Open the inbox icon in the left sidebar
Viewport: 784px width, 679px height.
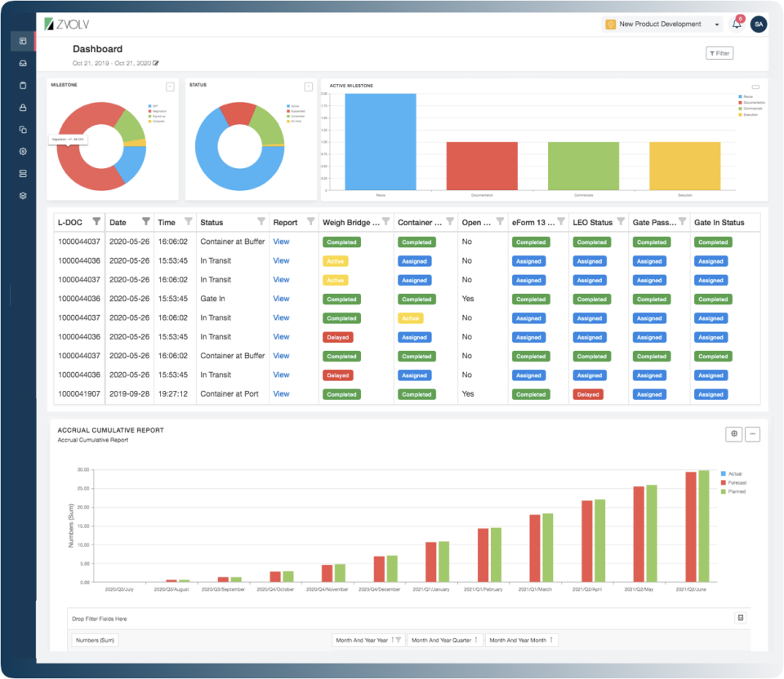click(23, 63)
